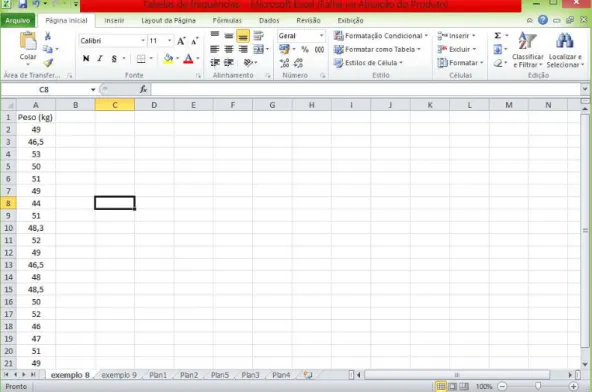Click the Cut scissors icon

pyautogui.click(x=48, y=36)
